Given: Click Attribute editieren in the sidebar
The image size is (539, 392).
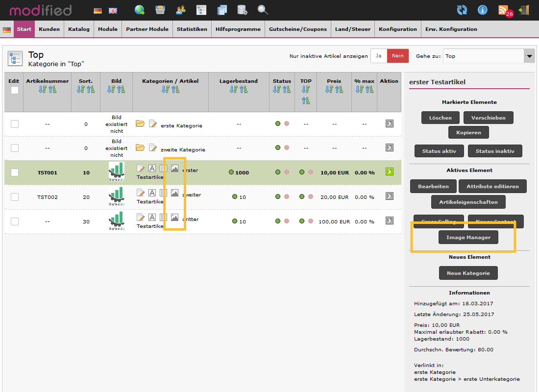Looking at the screenshot, I should point(492,186).
